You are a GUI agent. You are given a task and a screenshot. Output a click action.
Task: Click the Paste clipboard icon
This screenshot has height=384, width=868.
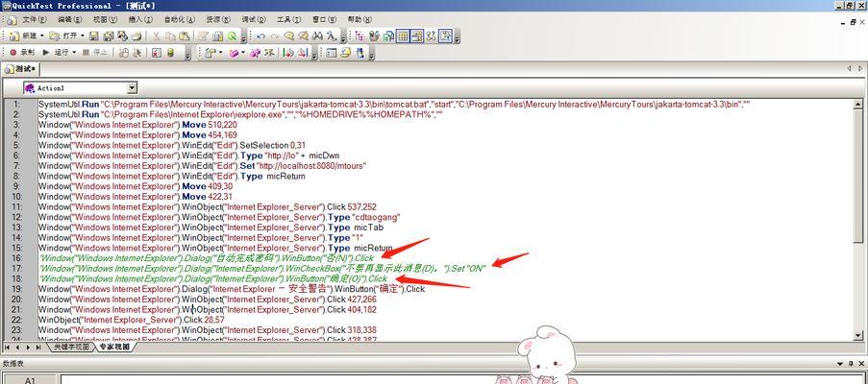click(x=184, y=36)
